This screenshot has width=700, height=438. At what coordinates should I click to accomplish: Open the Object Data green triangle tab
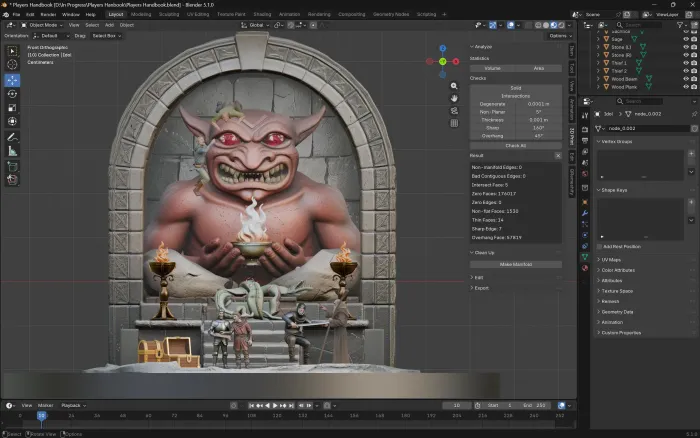click(x=585, y=257)
